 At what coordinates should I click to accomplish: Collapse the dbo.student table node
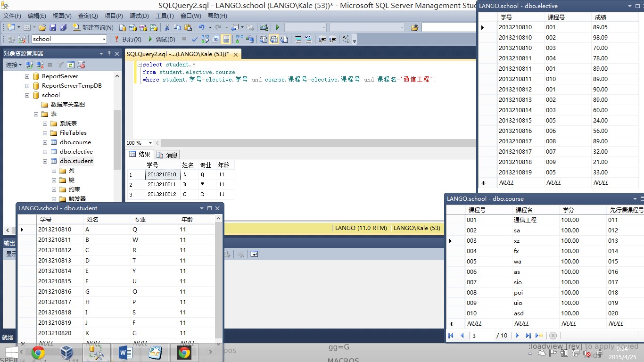[45, 161]
